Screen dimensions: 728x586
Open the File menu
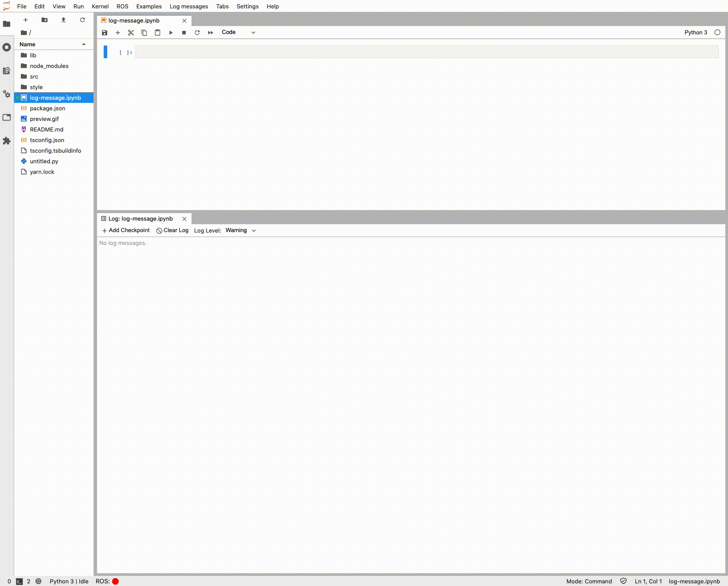click(22, 6)
